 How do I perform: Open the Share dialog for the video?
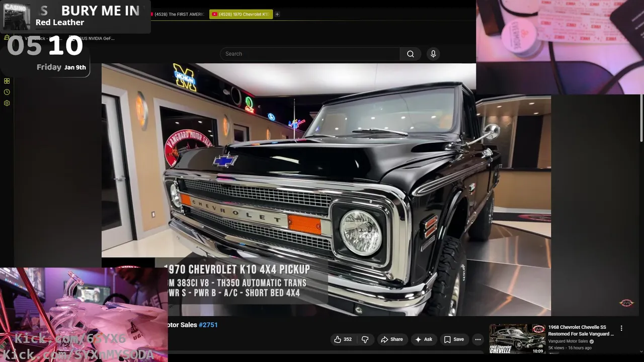[x=391, y=339]
